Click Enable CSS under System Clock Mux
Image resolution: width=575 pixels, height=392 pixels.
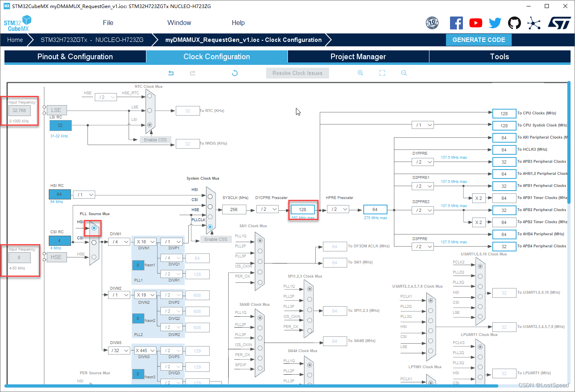(216, 239)
